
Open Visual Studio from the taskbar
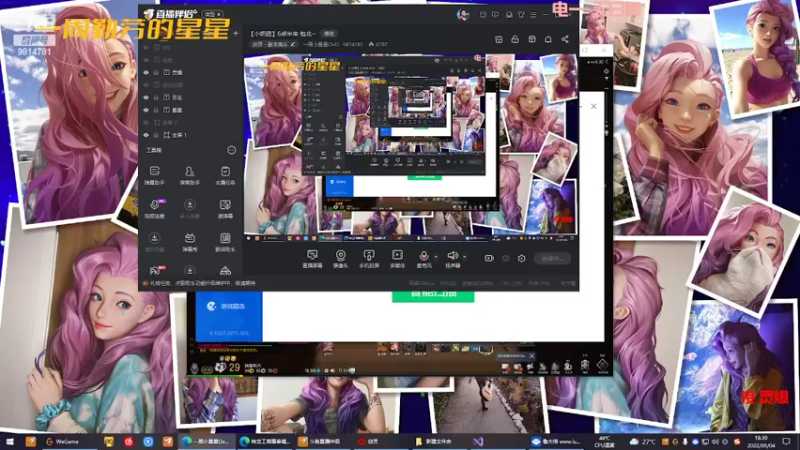[478, 441]
